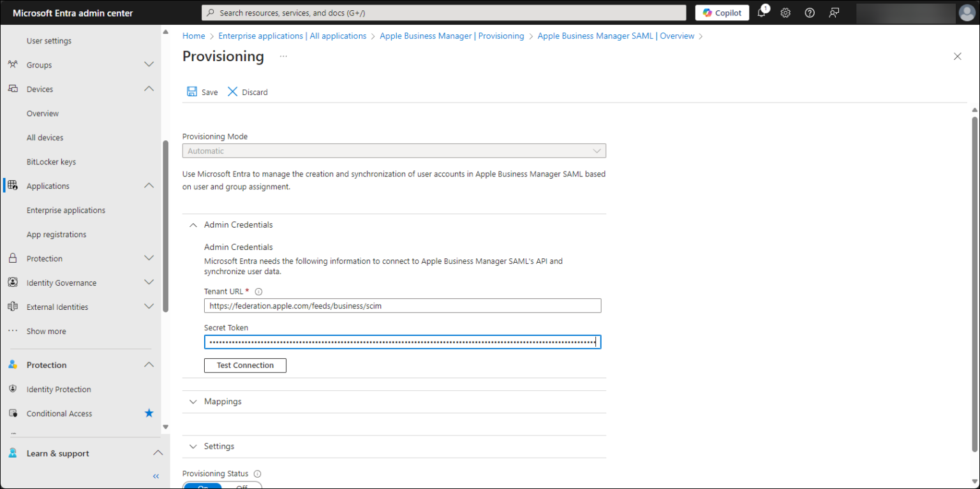
Task: Open the Home breadcrumb link
Action: point(193,36)
